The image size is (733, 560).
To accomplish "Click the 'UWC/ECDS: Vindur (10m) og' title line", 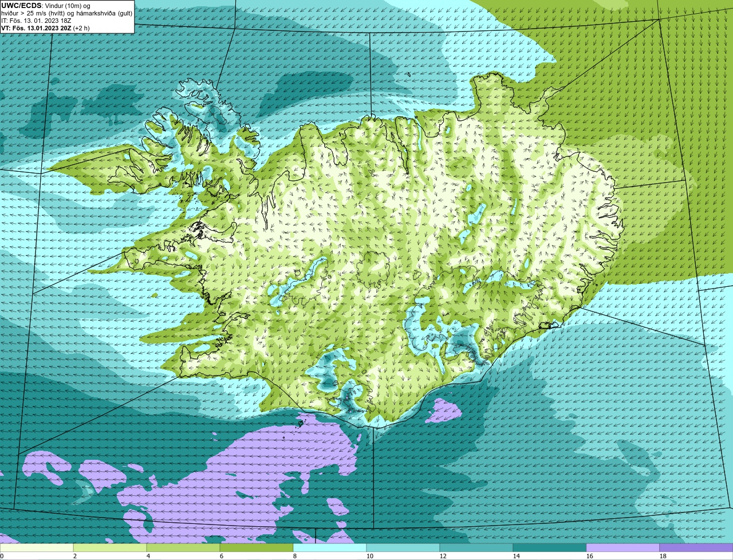I will 46,6.
